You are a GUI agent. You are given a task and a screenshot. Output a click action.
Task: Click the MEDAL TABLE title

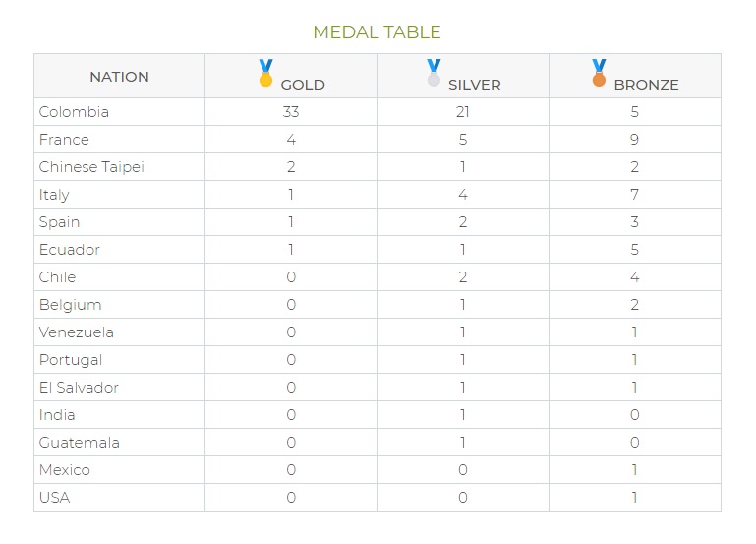pyautogui.click(x=378, y=32)
